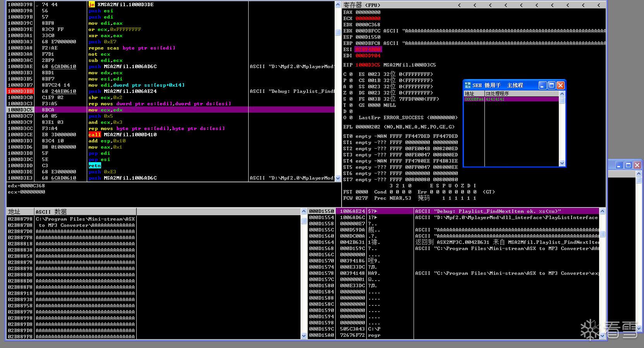Select stack row at address 000D1578

(453, 273)
